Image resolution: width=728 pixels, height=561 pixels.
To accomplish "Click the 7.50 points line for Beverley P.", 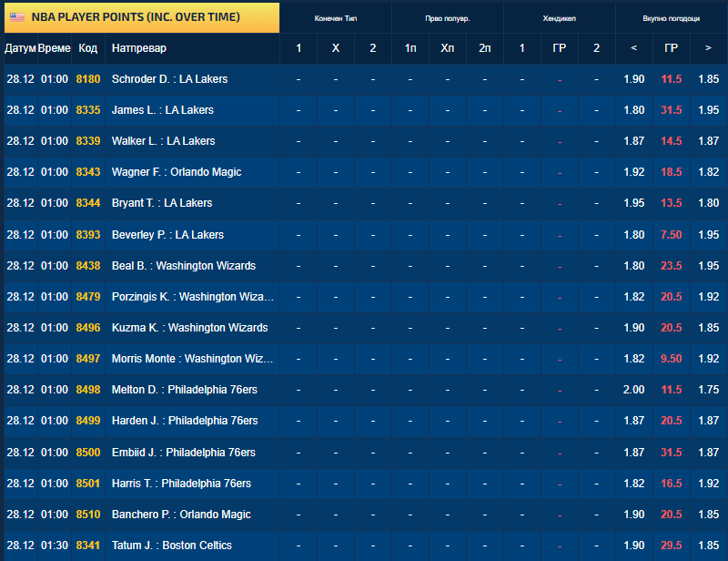I will tap(672, 235).
